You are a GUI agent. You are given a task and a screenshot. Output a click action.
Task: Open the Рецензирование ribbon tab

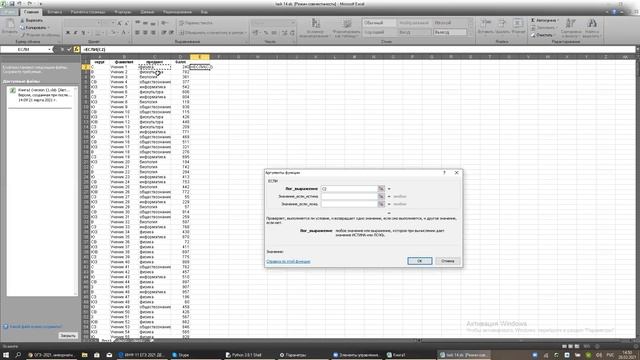pos(177,12)
